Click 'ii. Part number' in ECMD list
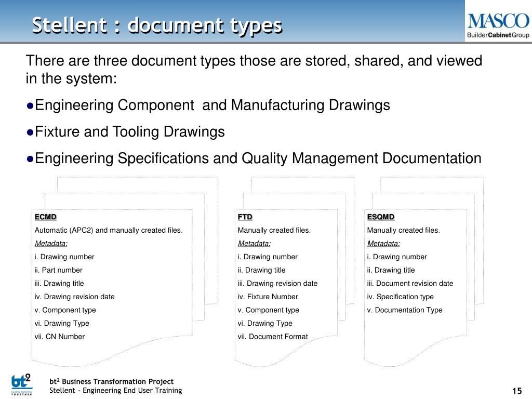The image size is (532, 399). click(x=58, y=270)
